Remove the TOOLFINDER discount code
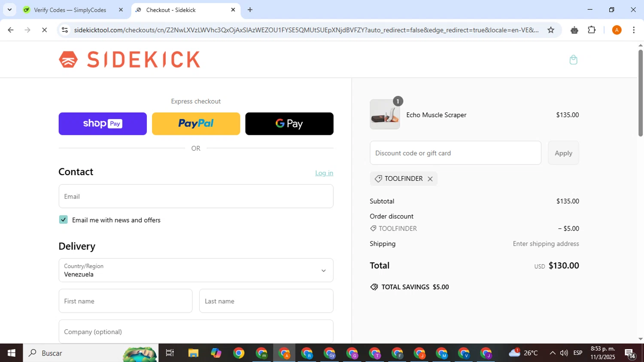Viewport: 644px width, 362px height. [x=430, y=179]
